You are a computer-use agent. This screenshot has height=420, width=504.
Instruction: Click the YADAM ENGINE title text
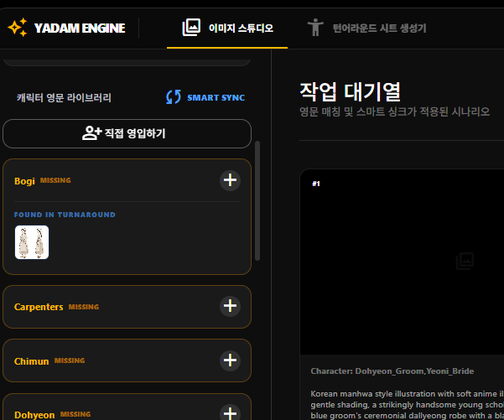[x=80, y=29]
